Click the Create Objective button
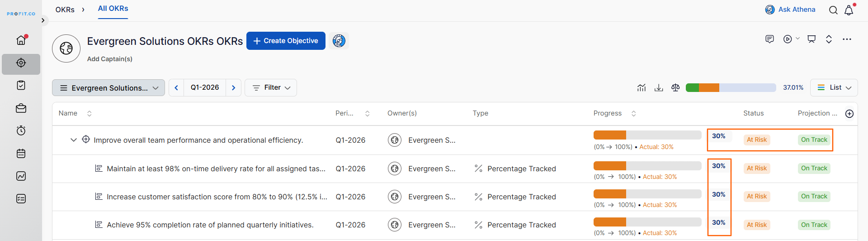Screen dimensions: 868x241 coord(286,41)
